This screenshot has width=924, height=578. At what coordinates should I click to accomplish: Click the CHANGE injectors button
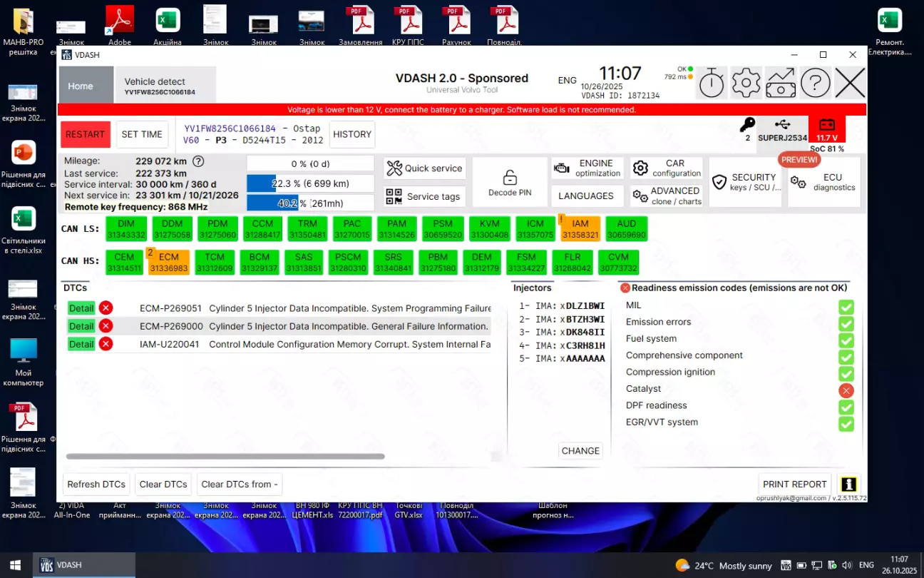580,451
